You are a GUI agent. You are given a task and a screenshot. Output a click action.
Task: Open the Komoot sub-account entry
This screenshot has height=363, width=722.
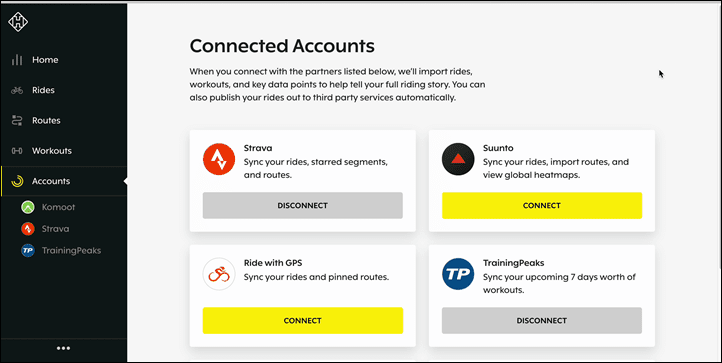click(x=48, y=207)
